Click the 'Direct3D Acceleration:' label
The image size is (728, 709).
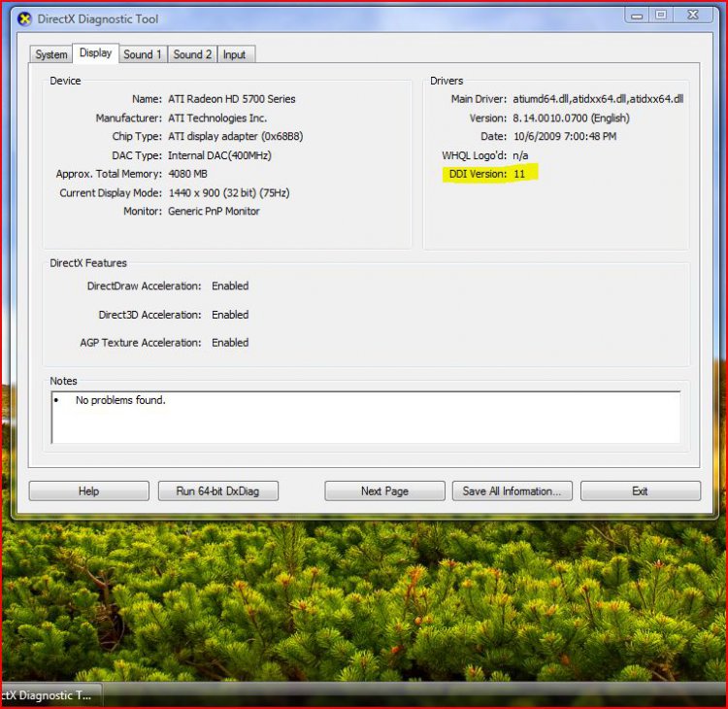[149, 315]
